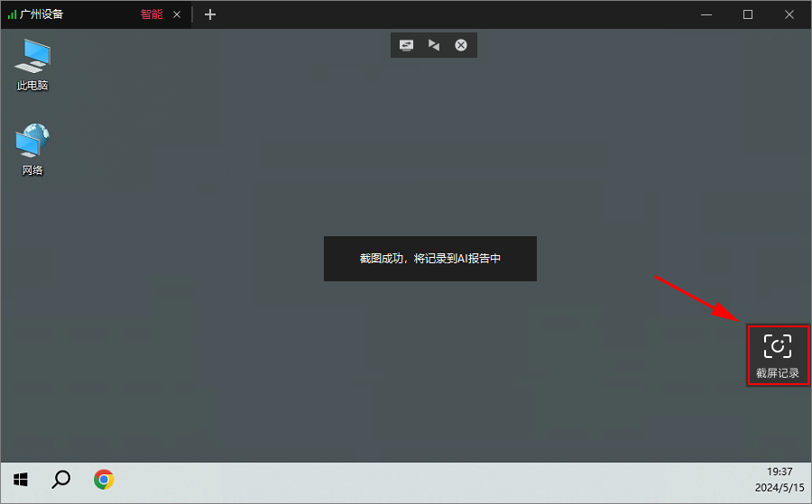This screenshot has width=812, height=504.
Task: Click the 截图成功 notification message
Action: 429,259
